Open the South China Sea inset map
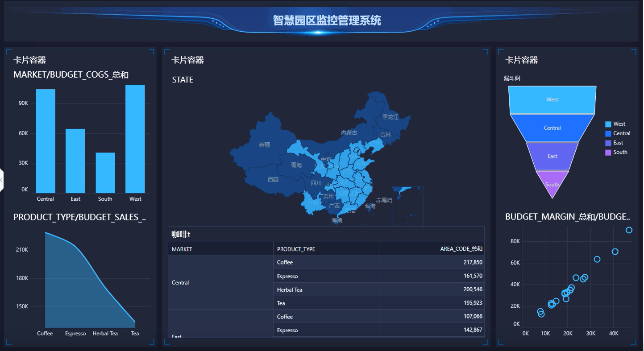Image resolution: width=644 pixels, height=351 pixels. tap(407, 206)
